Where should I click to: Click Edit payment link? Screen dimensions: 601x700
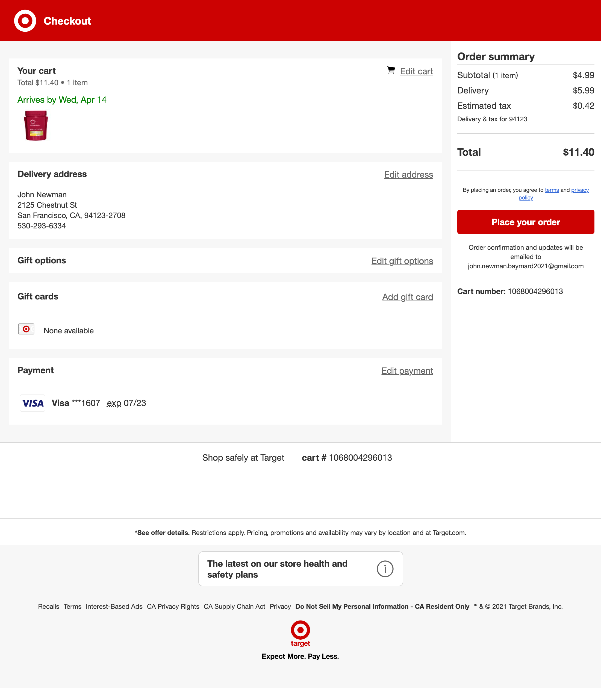(x=407, y=370)
